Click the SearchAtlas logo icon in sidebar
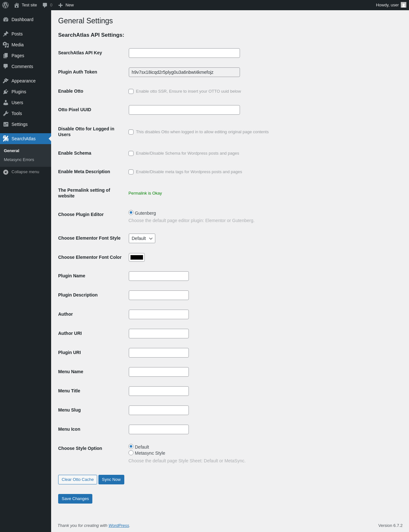 6,139
